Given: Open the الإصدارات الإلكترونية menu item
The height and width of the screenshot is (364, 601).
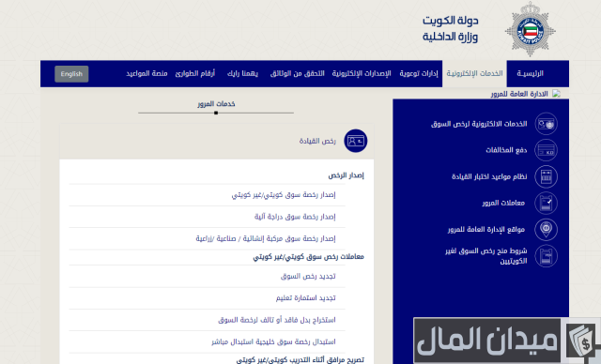Looking at the screenshot, I should 362,73.
